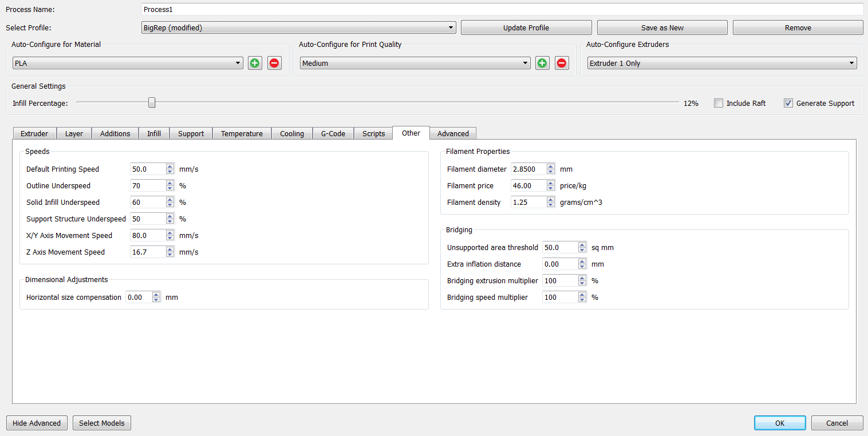
Task: Click green add button for print quality
Action: [x=542, y=63]
